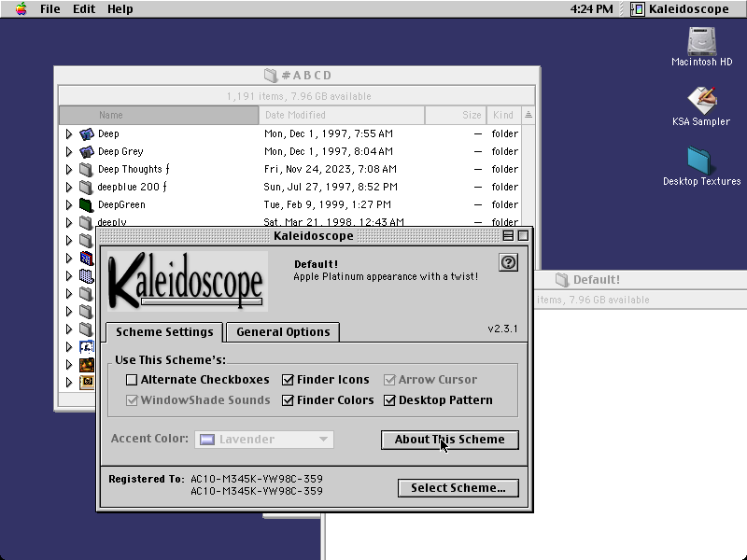
Task: Click the folder icon beside Deep
Action: [x=86, y=133]
